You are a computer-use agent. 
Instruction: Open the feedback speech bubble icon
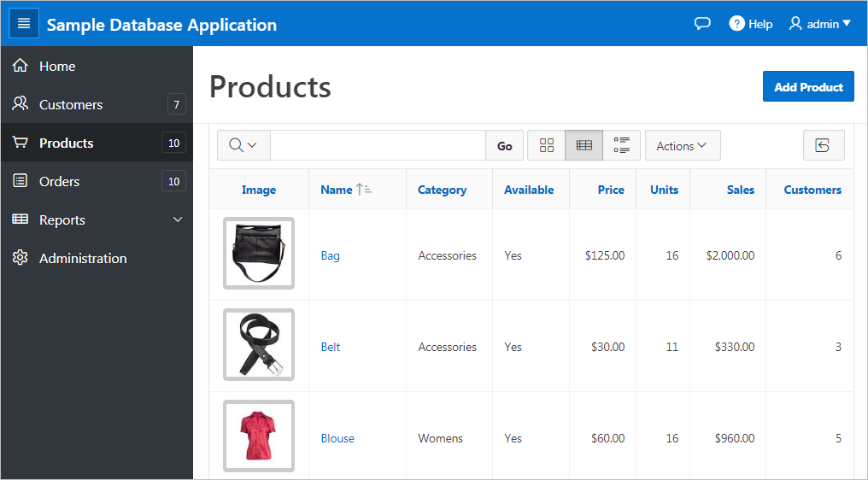pyautogui.click(x=702, y=24)
